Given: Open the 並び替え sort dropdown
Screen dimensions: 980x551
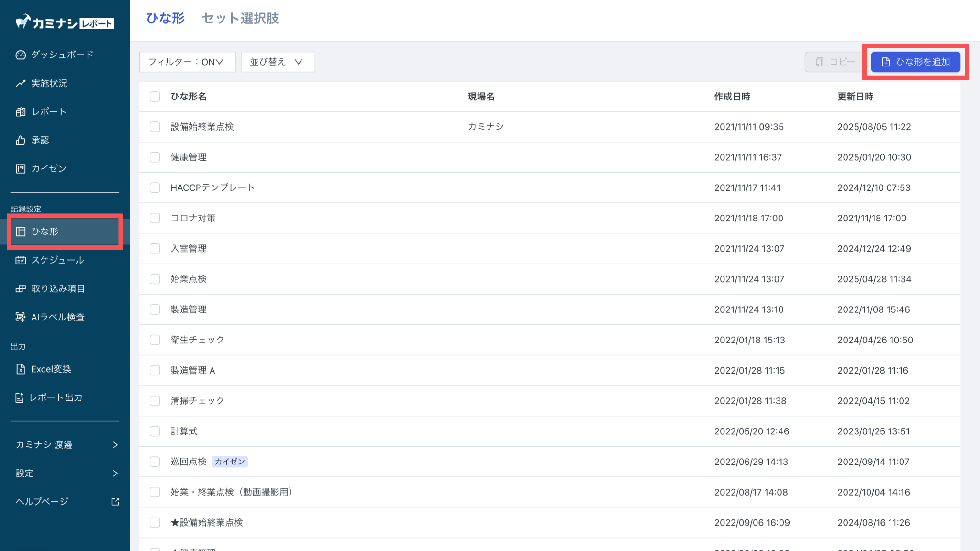Looking at the screenshot, I should [278, 62].
